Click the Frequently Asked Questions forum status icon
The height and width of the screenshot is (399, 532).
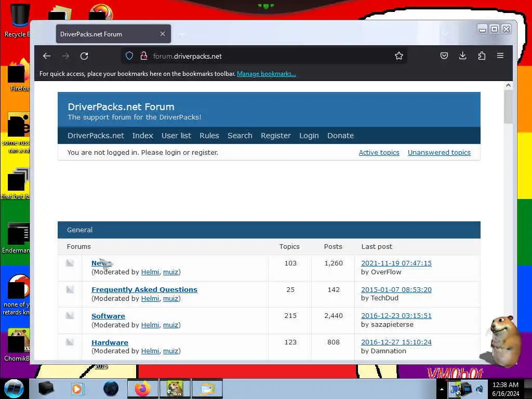coord(70,289)
